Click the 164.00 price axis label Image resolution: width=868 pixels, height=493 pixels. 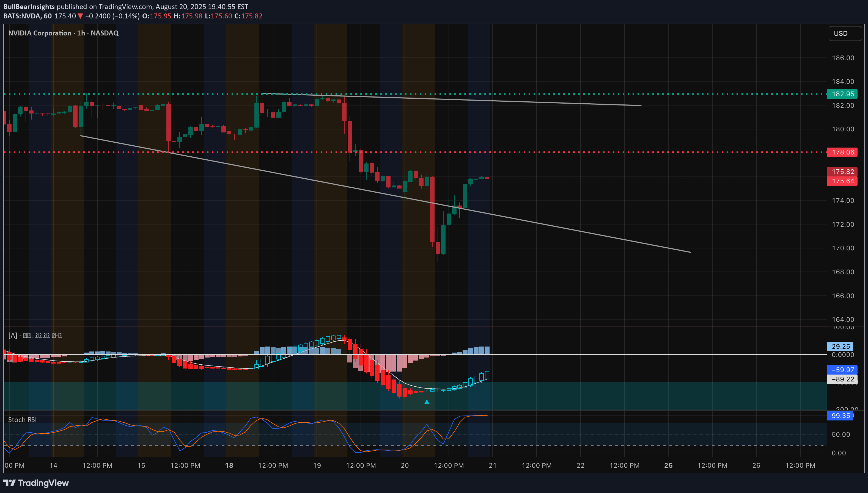point(843,319)
